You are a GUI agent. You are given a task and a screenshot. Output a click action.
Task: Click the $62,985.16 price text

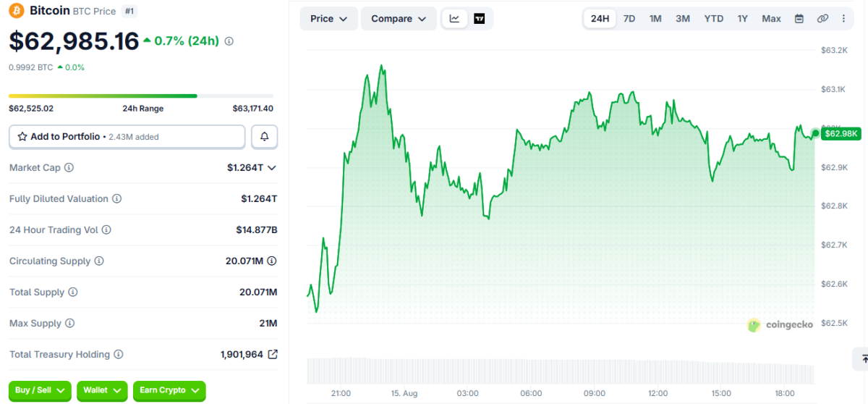(74, 41)
